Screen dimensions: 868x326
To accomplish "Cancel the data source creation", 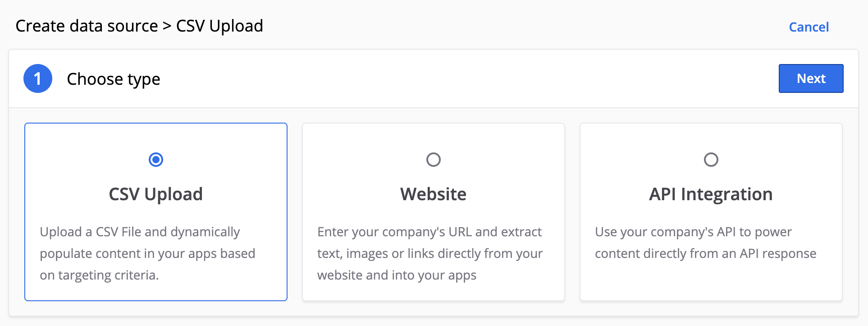I will (809, 27).
